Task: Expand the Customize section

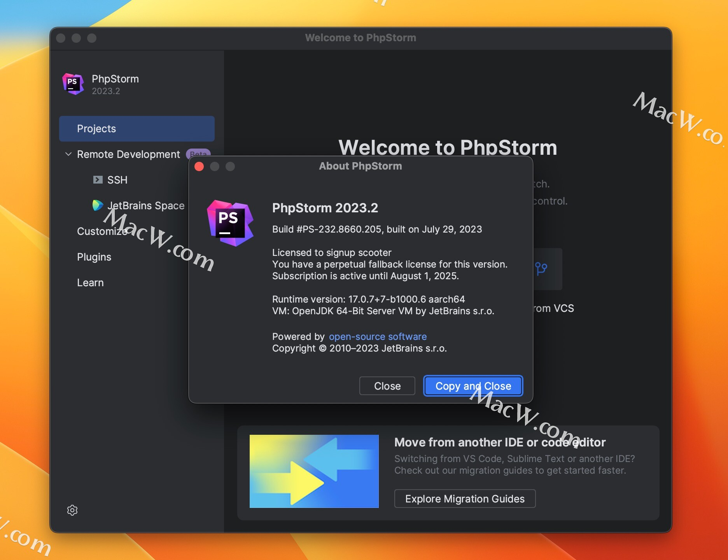Action: (x=101, y=231)
